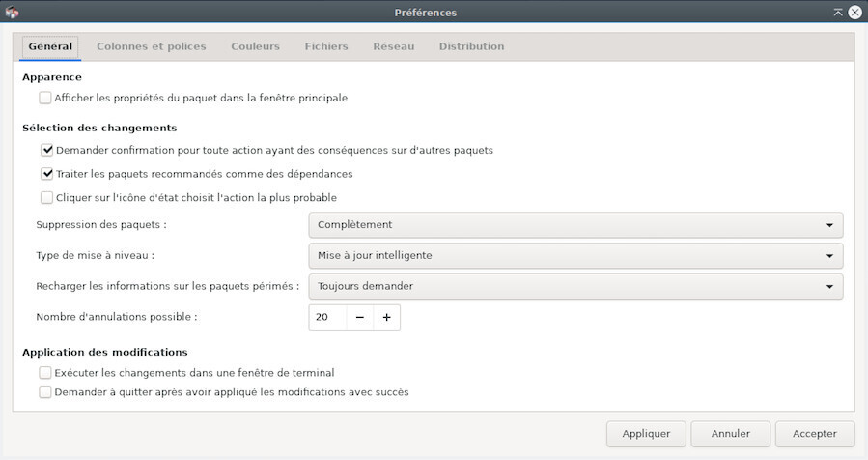Viewport: 868px width, 460px height.
Task: Increase annulations count with plus button
Action: click(x=386, y=317)
